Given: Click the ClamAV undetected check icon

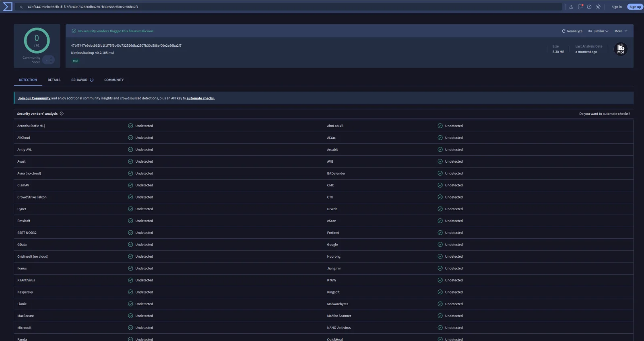Looking at the screenshot, I should pos(130,185).
